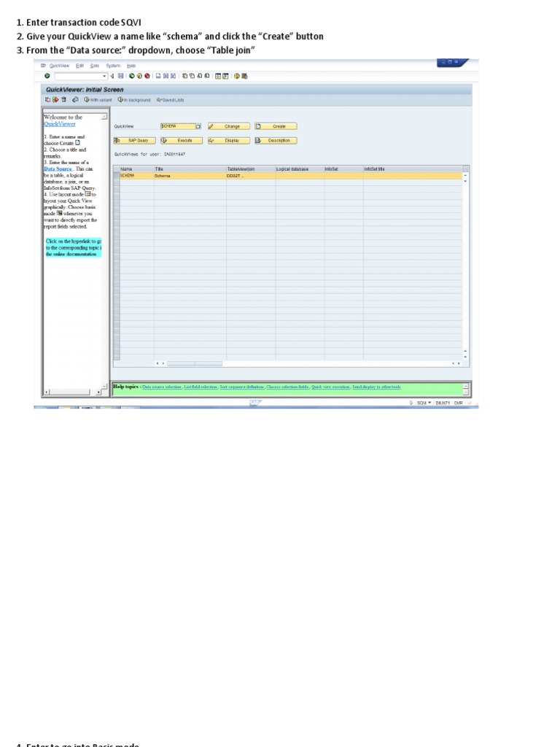Open the Data Source hyperlink in welcome panel

tap(58, 169)
